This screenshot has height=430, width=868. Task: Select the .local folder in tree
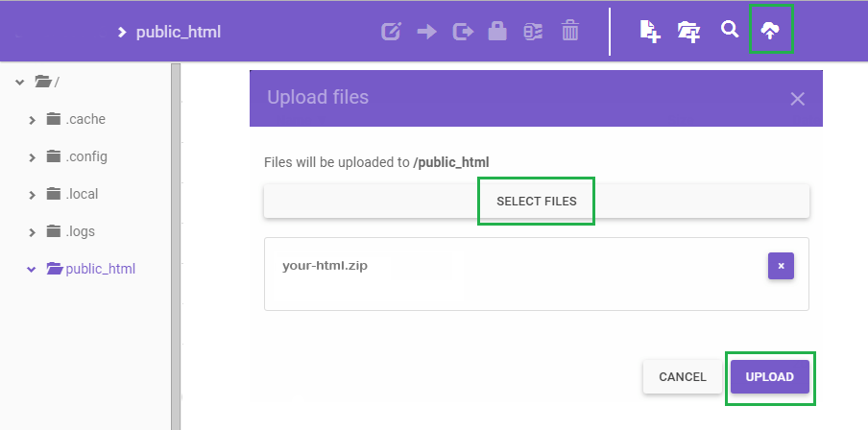click(82, 194)
